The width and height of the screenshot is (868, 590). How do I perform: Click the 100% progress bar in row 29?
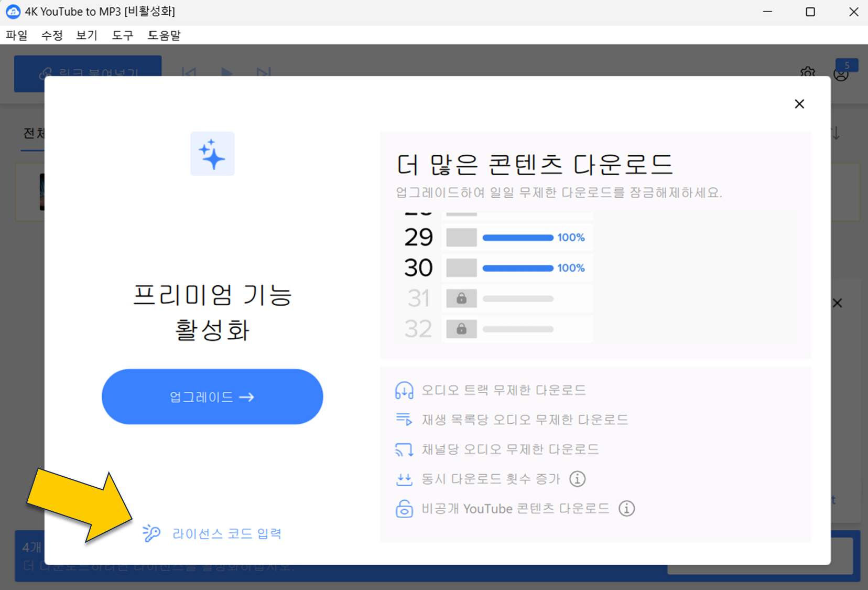tap(518, 238)
